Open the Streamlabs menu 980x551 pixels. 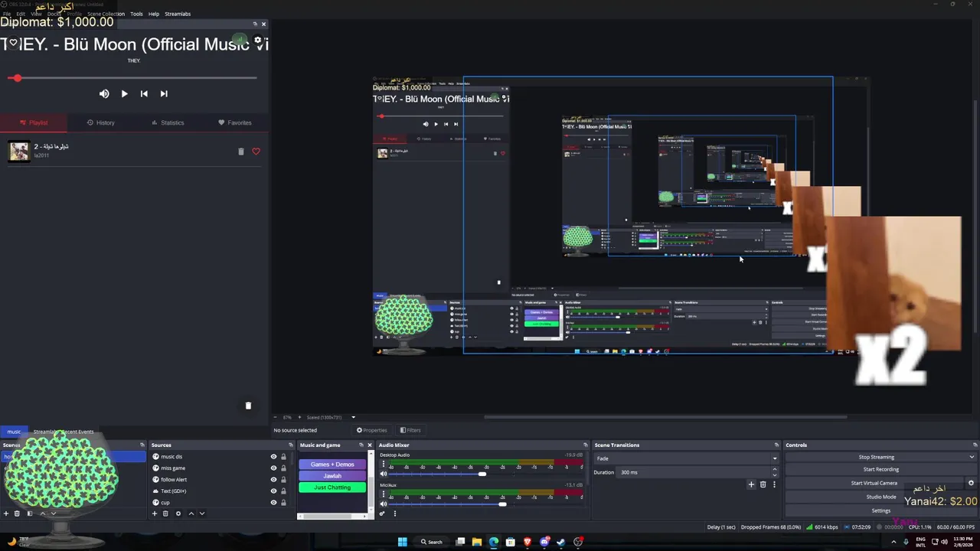(178, 14)
